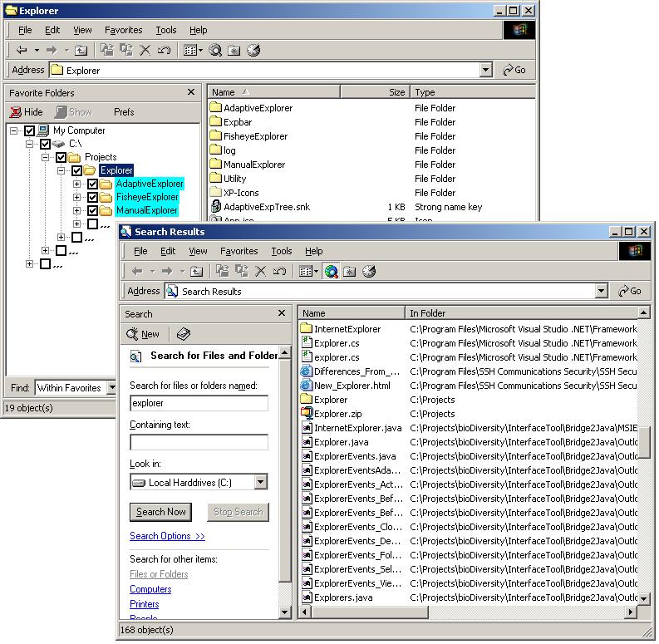Uncheck the FisheyeExplorer checkbox

click(92, 197)
